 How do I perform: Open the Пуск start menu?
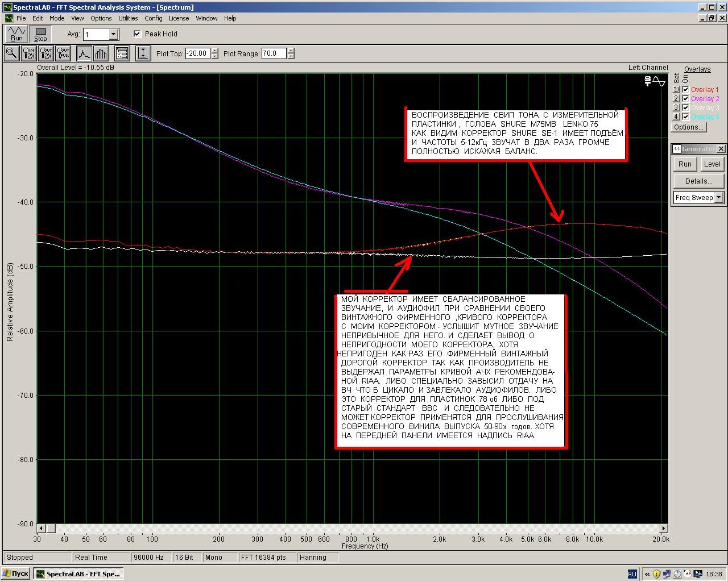[x=16, y=574]
